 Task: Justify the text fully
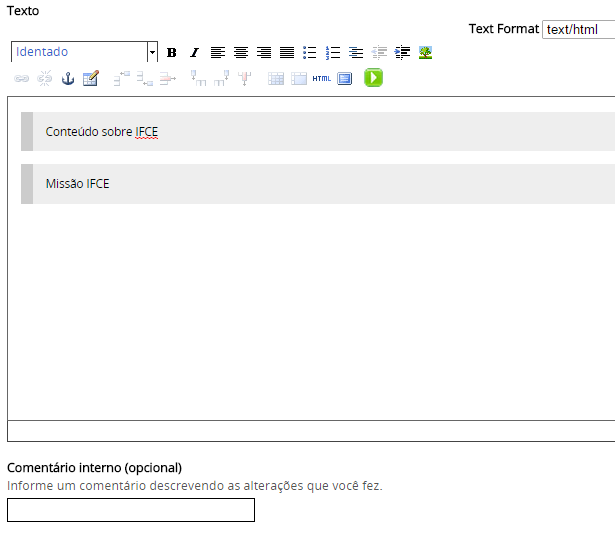coord(287,52)
